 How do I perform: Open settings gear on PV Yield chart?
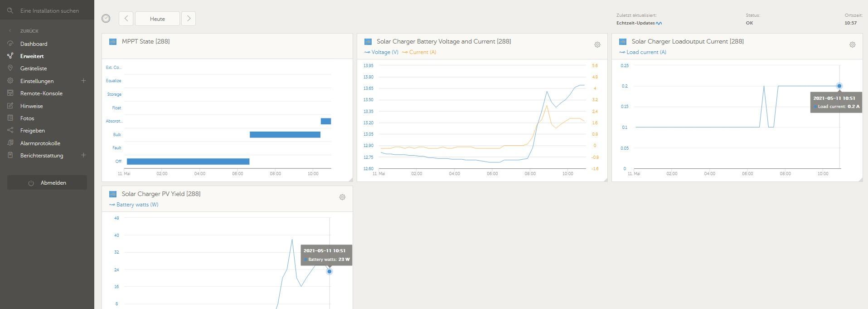coord(342,197)
